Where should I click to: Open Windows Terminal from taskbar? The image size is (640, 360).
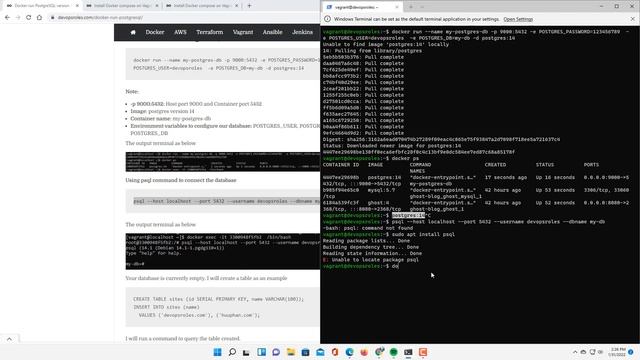coord(408,352)
